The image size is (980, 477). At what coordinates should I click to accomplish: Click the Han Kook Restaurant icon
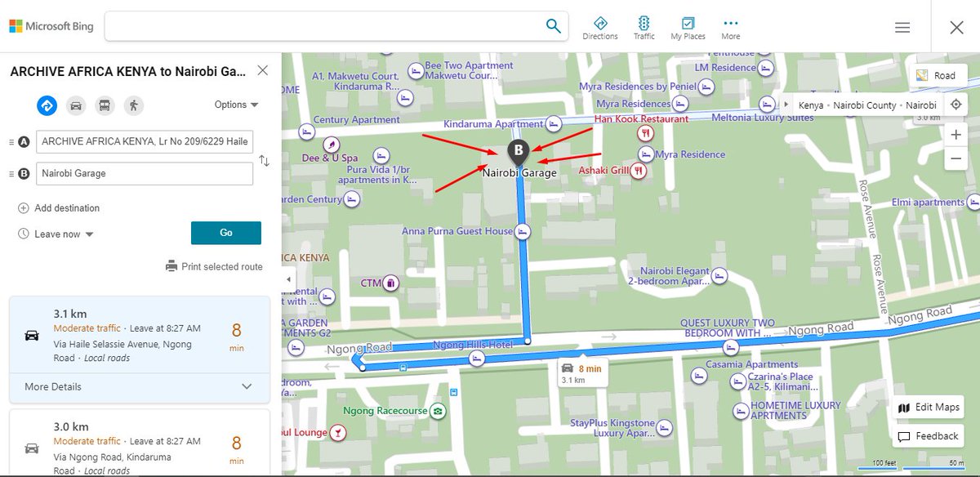pyautogui.click(x=645, y=132)
